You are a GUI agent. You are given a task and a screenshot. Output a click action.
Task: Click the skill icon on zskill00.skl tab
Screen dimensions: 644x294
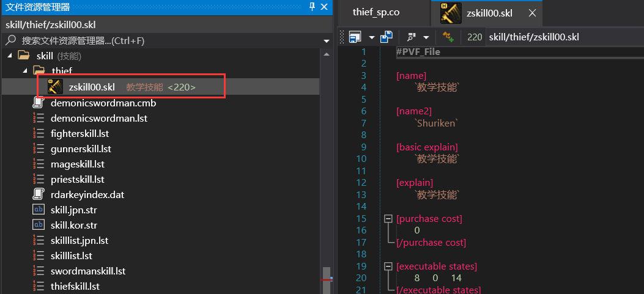(451, 13)
